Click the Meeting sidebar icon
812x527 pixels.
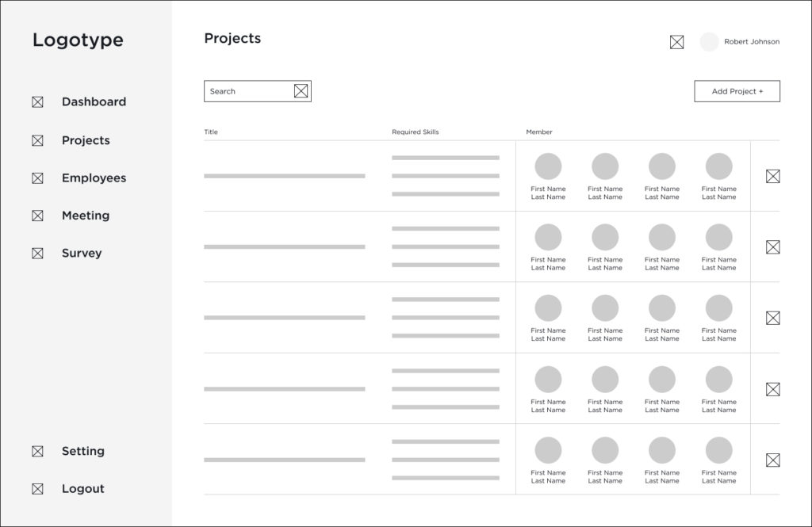coord(37,216)
